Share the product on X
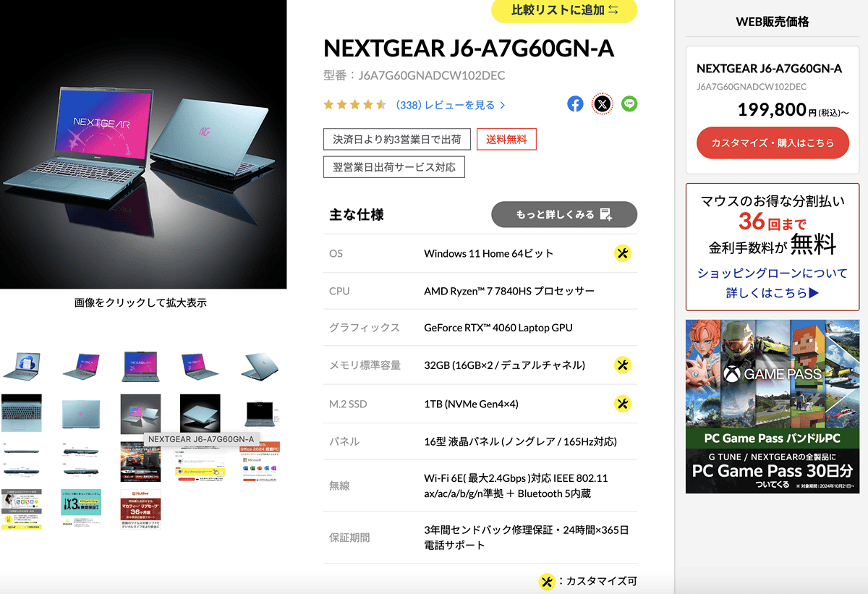Screen dimensions: 868x594 coord(603,104)
